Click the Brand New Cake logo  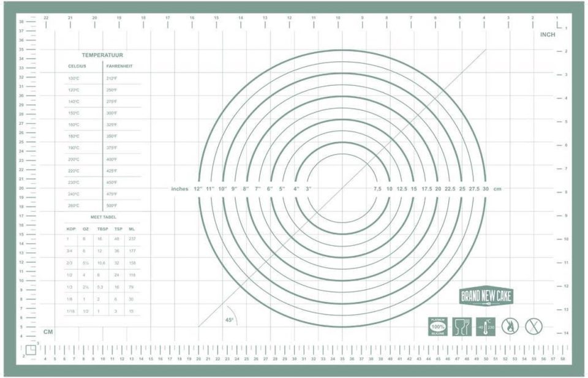tap(486, 297)
